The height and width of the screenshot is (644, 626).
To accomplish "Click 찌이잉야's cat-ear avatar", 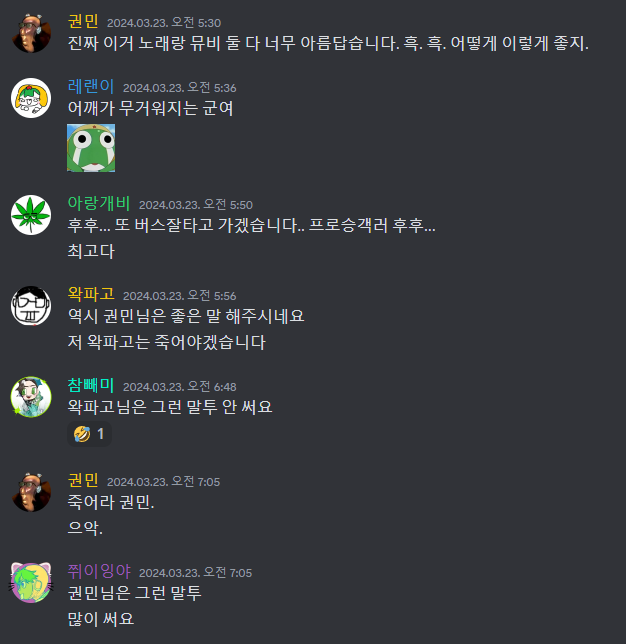I will point(31,583).
